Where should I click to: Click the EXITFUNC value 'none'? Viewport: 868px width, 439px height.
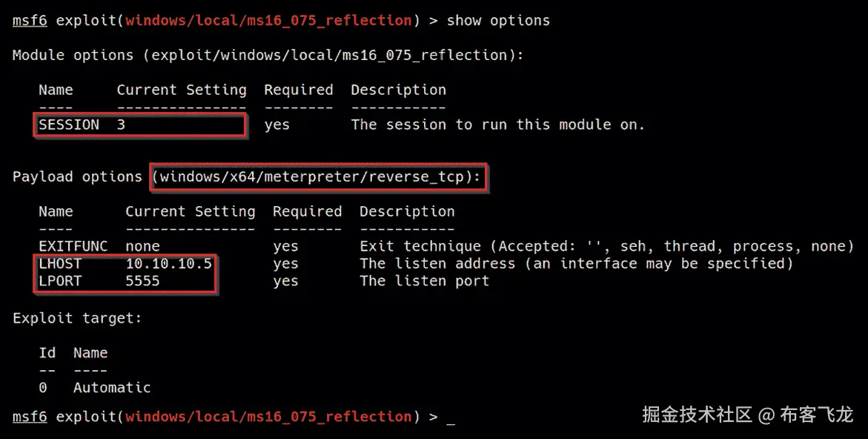[142, 246]
